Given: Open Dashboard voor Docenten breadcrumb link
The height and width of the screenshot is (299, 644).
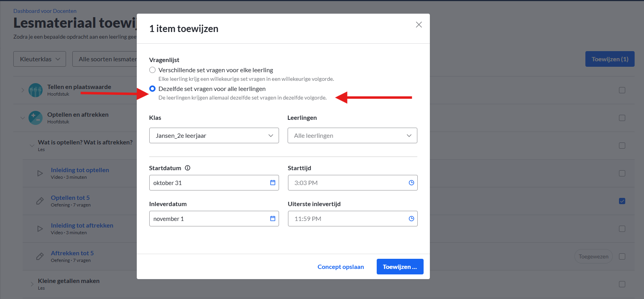Looking at the screenshot, I should click(x=45, y=11).
